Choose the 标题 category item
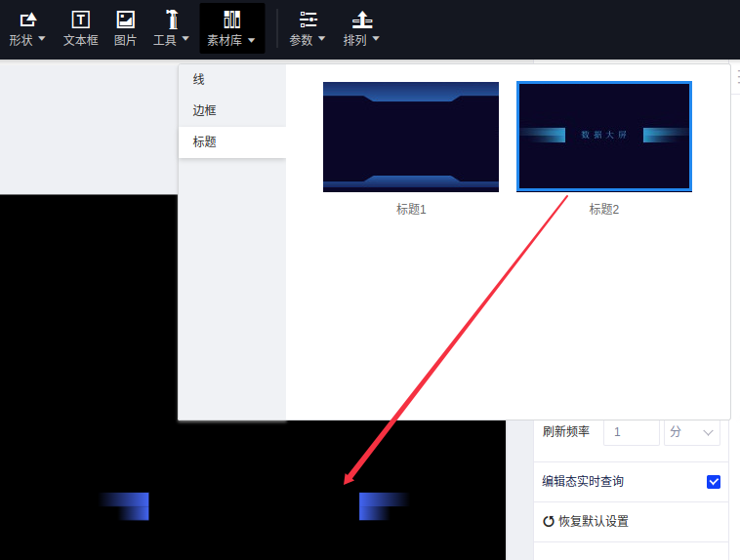The height and width of the screenshot is (560, 740). 204,142
